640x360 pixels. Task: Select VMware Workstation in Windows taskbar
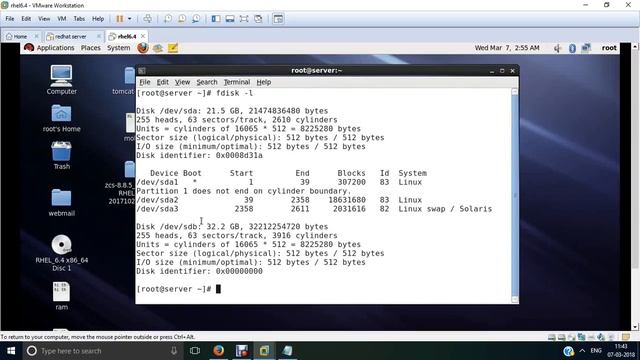264,351
